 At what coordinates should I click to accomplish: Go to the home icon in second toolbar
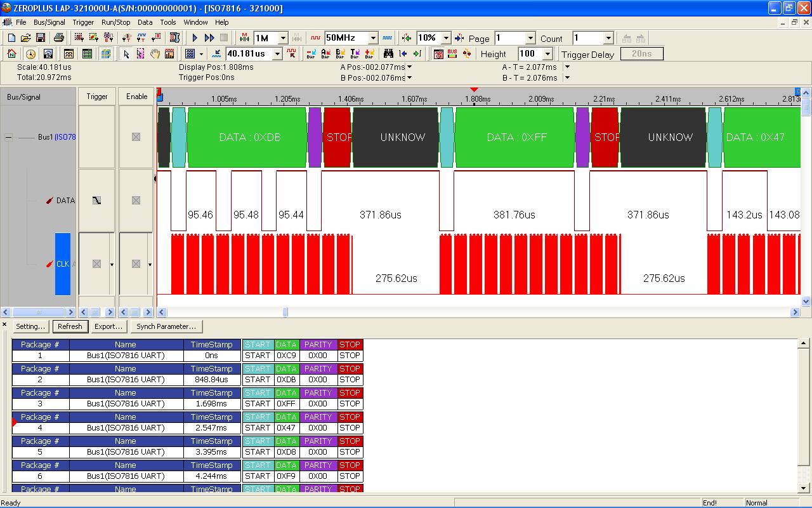pos(11,54)
